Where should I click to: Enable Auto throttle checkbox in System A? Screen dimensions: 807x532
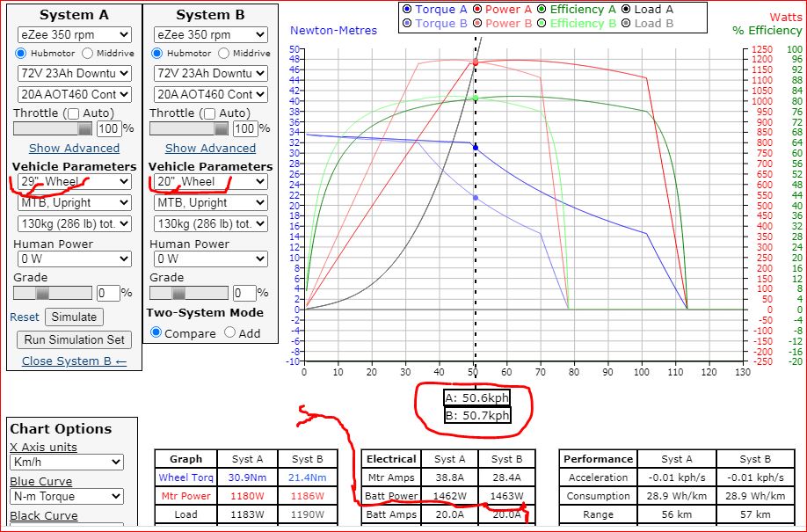[74, 113]
